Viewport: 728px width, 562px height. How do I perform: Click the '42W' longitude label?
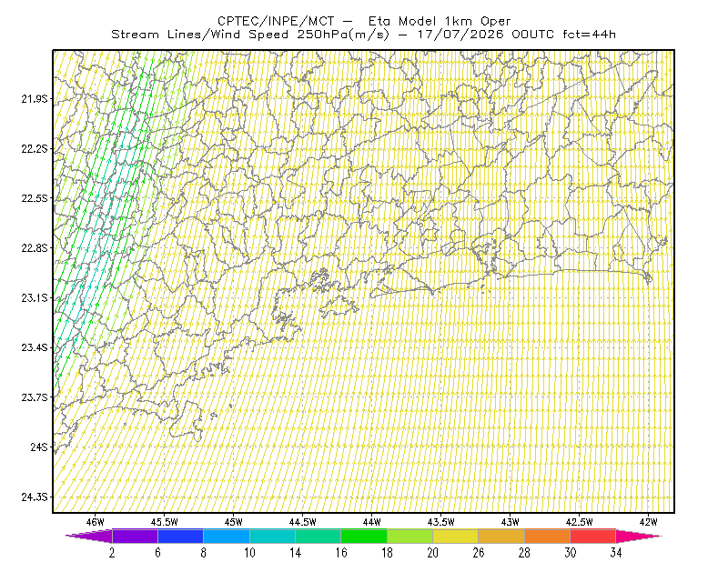pos(648,522)
